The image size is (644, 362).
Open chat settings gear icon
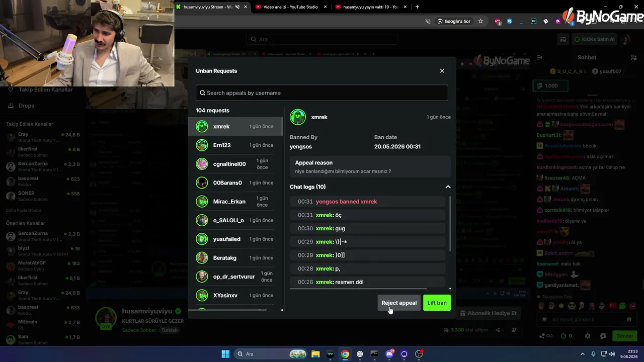pyautogui.click(x=587, y=336)
